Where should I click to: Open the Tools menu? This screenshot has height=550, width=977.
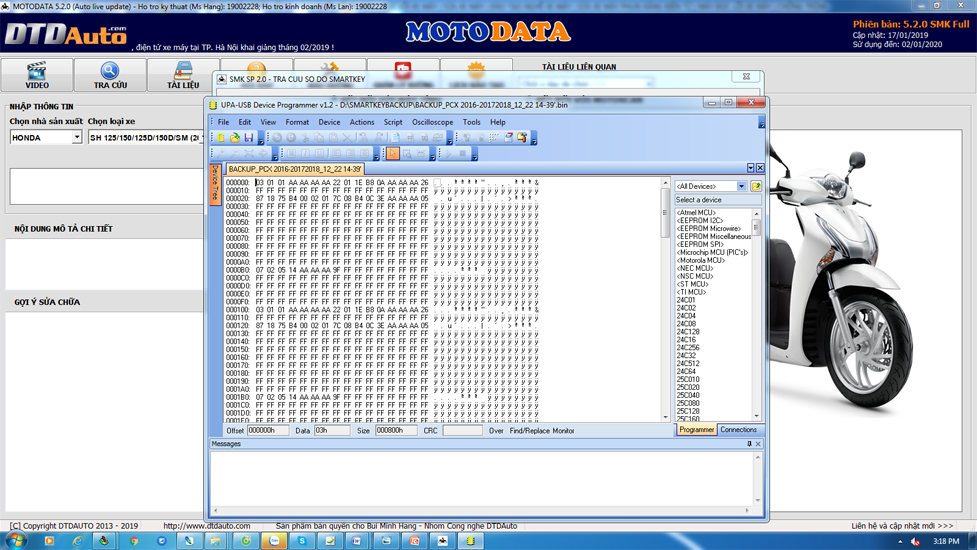tap(471, 122)
